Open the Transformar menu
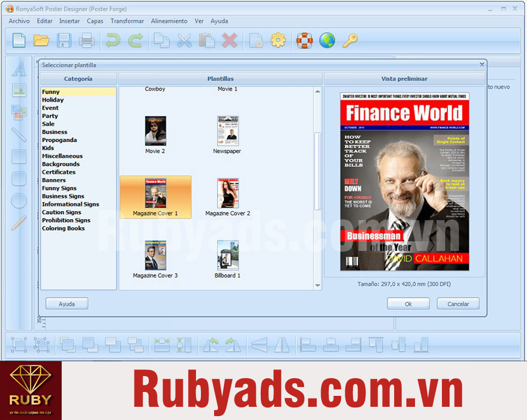This screenshot has width=527, height=420. coord(127,21)
